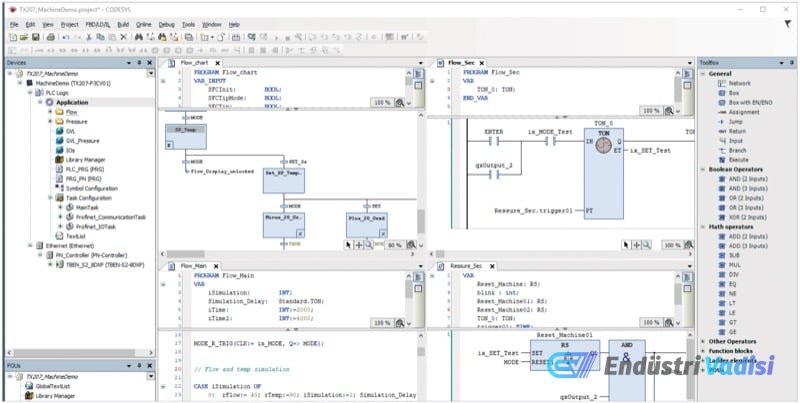
Task: Expand the Function blocks toolbox section
Action: click(705, 349)
